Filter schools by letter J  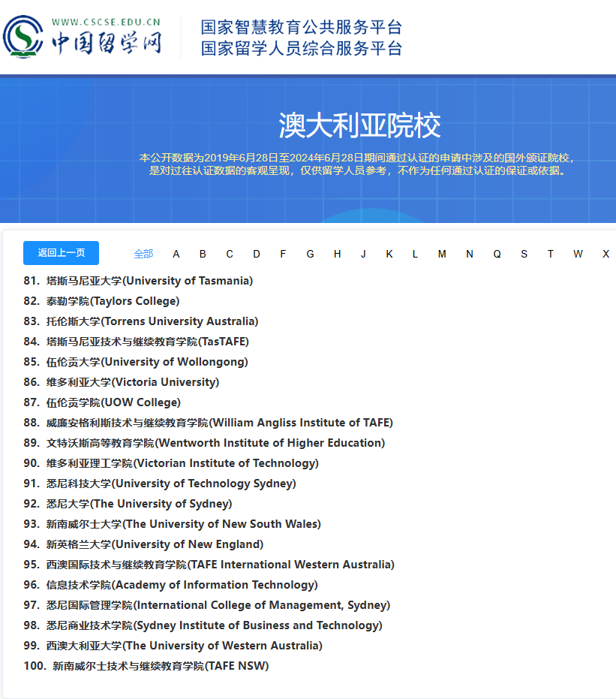pos(363,254)
